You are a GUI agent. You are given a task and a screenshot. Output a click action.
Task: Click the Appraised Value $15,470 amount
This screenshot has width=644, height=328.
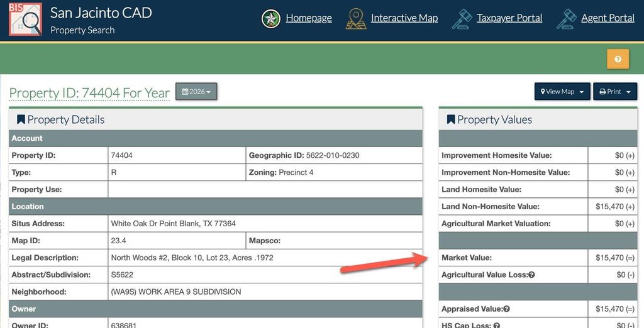coord(615,309)
